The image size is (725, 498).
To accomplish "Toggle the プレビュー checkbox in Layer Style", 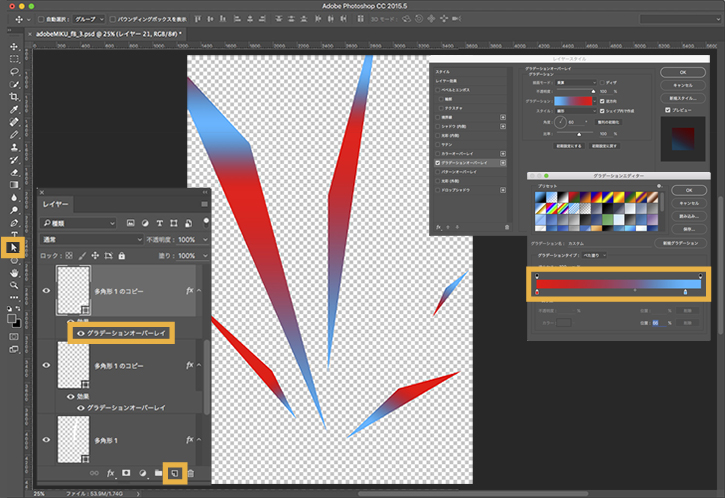I will [x=668, y=110].
